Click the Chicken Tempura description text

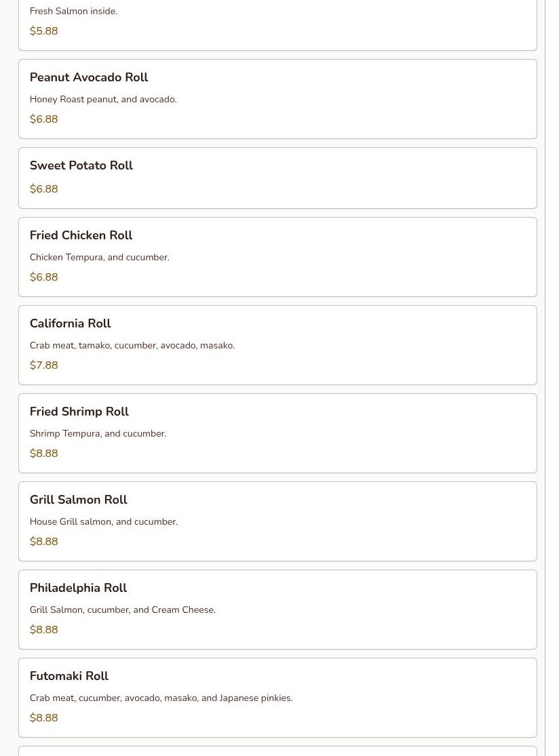(x=99, y=258)
